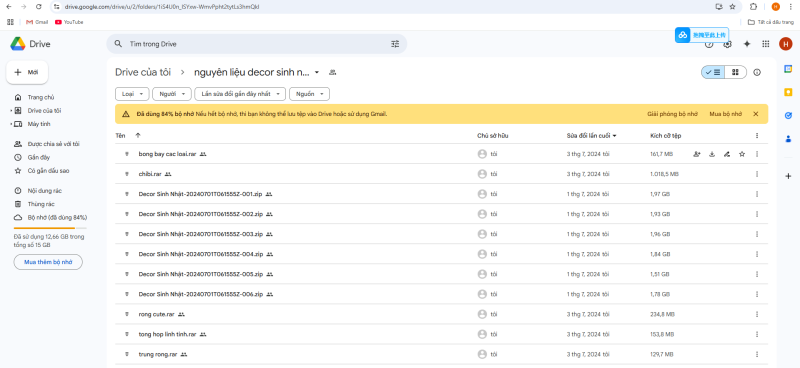Open search filter options in search bar
The width and height of the screenshot is (800, 368).
(395, 44)
